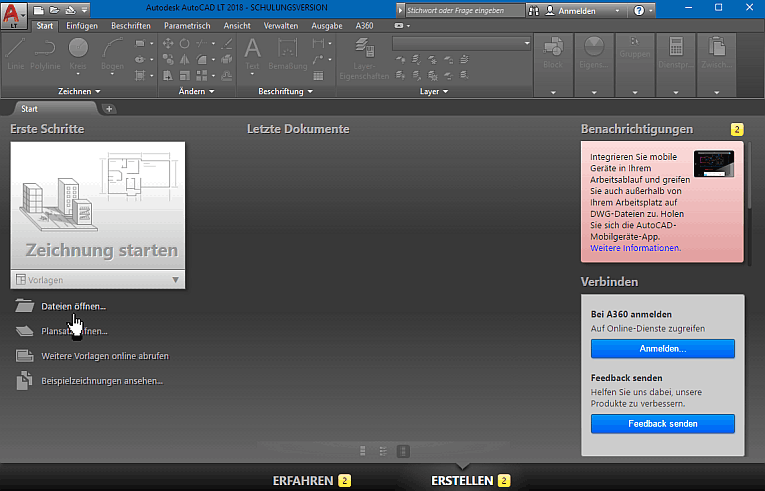
Task: Select the Table tool in the Beschriftung panel
Action: [x=319, y=76]
